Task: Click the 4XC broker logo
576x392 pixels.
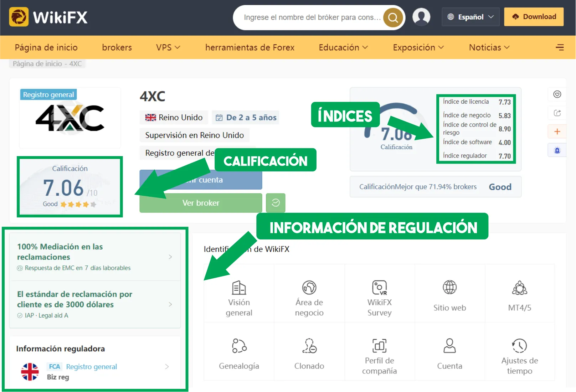Action: (70, 119)
